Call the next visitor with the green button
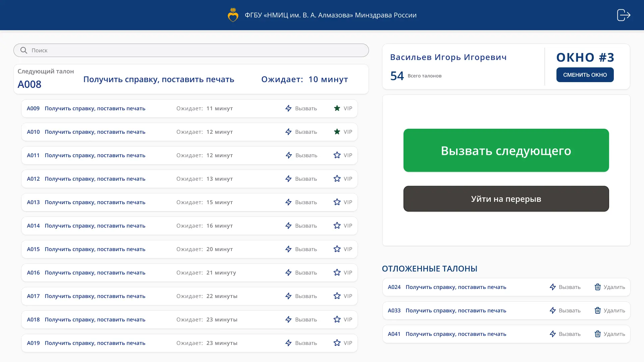644x362 pixels. click(x=506, y=150)
